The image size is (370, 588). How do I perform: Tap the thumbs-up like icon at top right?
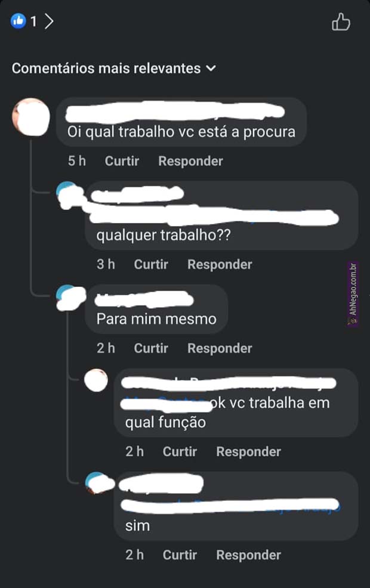point(341,21)
